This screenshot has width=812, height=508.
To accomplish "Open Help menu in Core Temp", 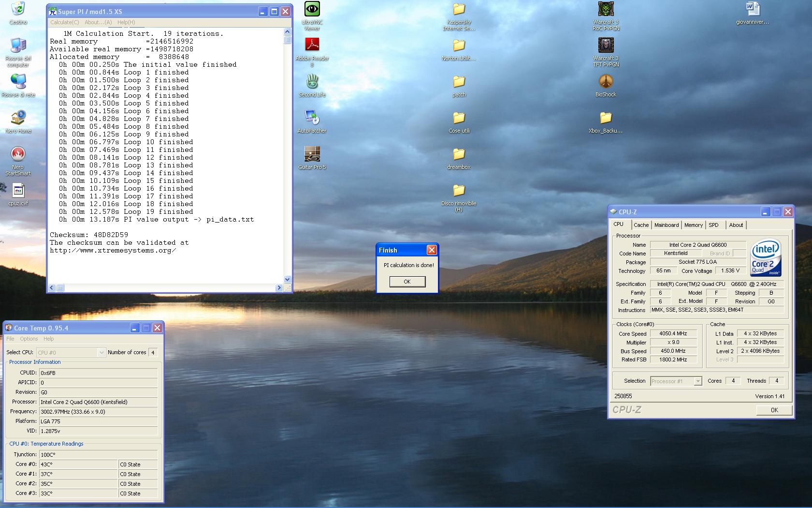I will pyautogui.click(x=48, y=339).
